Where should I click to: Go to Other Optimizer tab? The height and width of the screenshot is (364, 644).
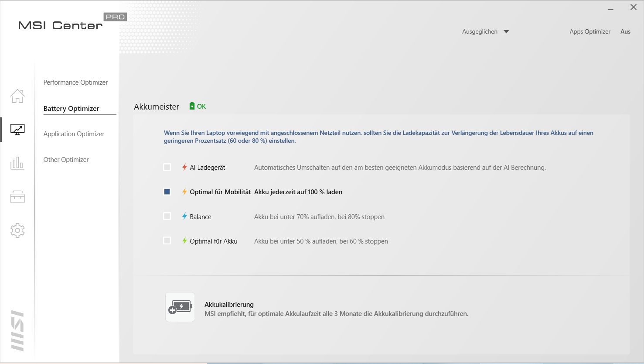tap(66, 160)
